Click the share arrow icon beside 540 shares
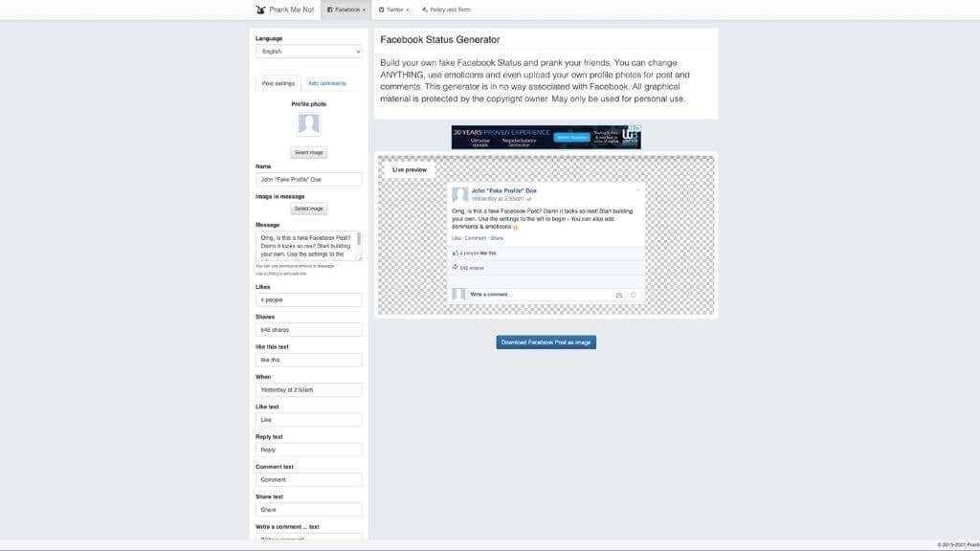980x551 pixels. tap(456, 268)
